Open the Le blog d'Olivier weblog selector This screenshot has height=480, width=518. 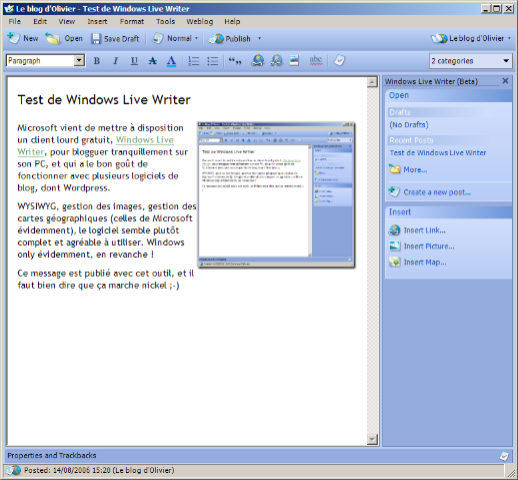pos(471,38)
